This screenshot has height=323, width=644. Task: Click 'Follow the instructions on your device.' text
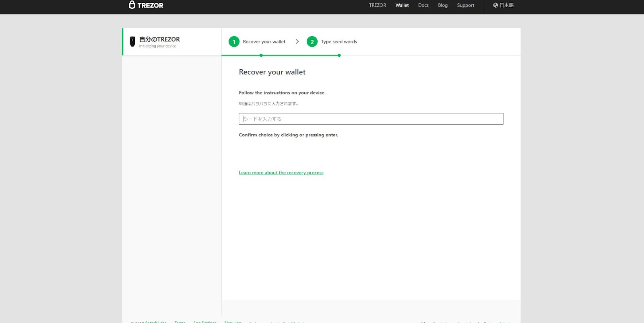pyautogui.click(x=282, y=93)
